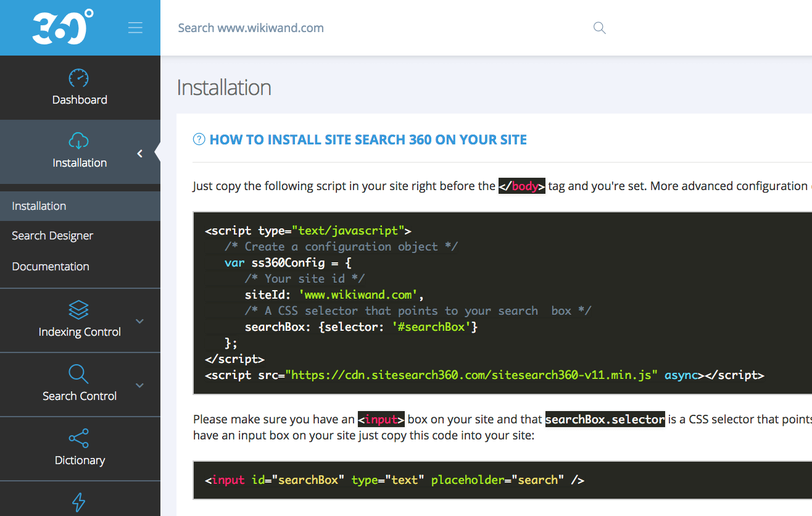Click the cdn.sitesearch360.com script URL
This screenshot has width=812, height=516.
[x=471, y=375]
